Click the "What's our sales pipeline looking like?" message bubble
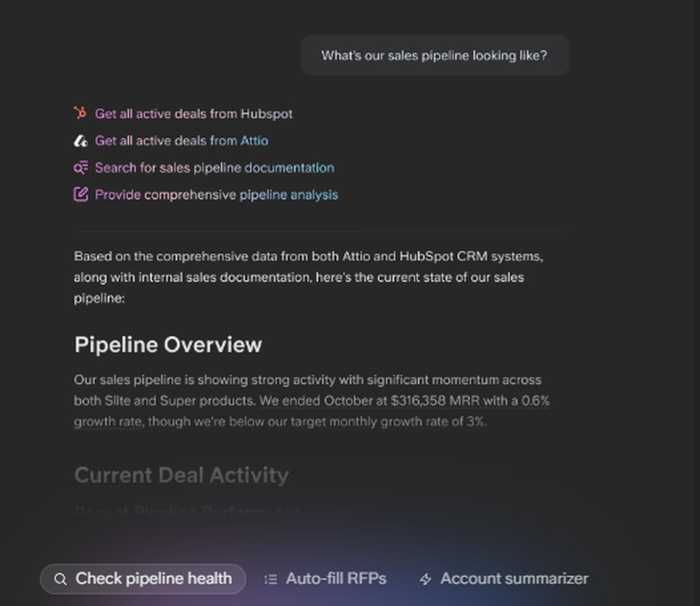This screenshot has width=700, height=606. 434,55
